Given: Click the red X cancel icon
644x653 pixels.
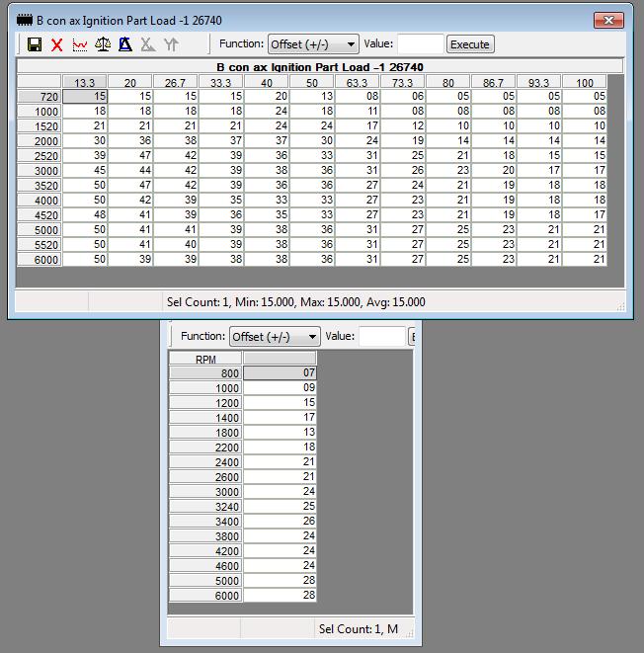Looking at the screenshot, I should 56,44.
